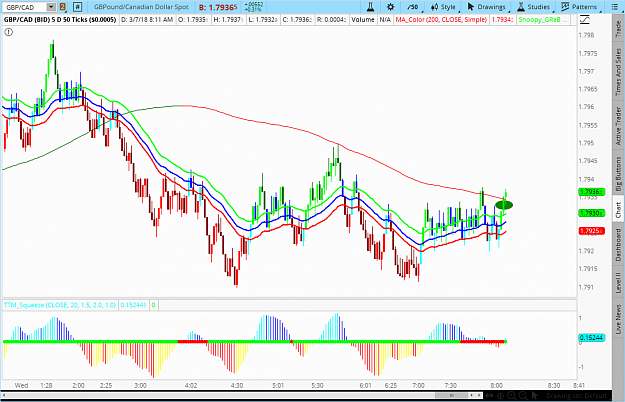The width and height of the screenshot is (625, 402).
Task: Open the Drawings menu
Action: click(486, 7)
